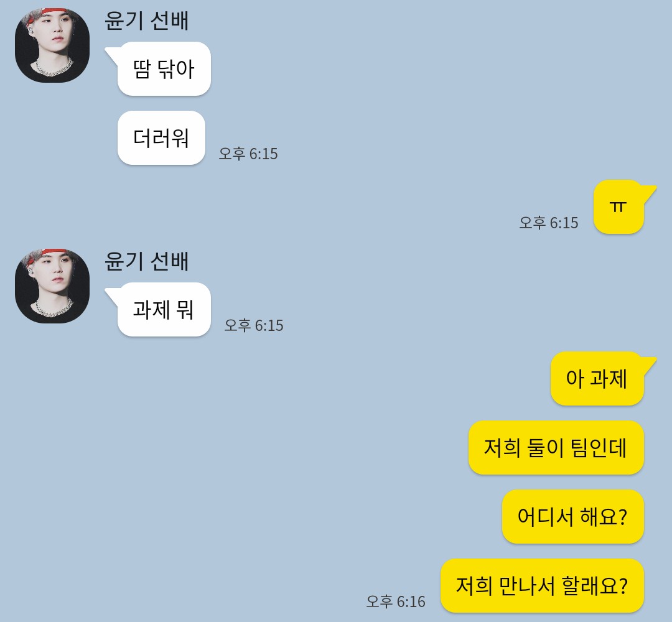The width and height of the screenshot is (672, 622).
Task: Select the 땀 닦아 message bubble
Action: tap(164, 68)
